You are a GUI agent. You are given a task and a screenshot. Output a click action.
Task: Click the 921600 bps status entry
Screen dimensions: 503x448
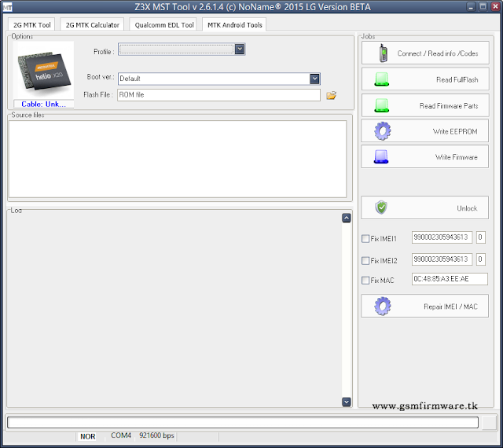coord(156,435)
